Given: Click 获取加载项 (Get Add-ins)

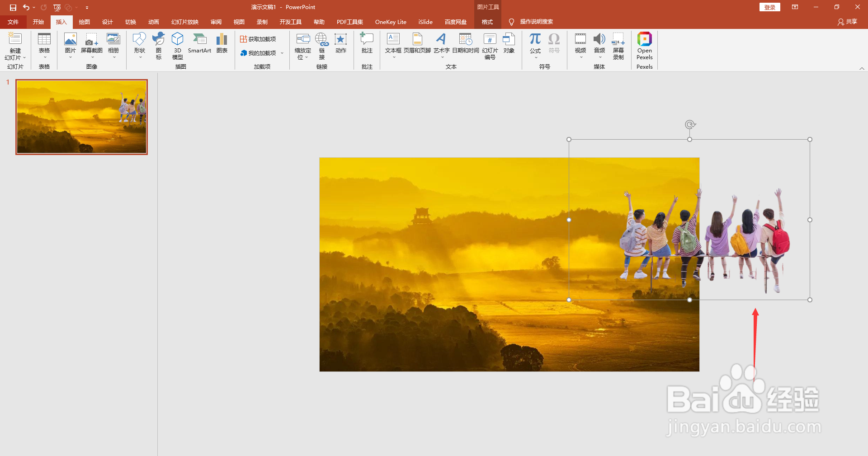Looking at the screenshot, I should tap(258, 39).
